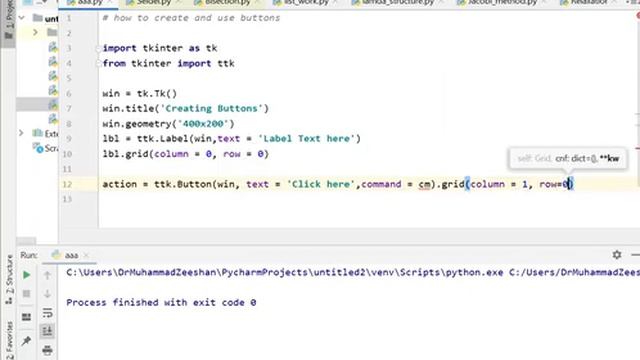Screen dimensions: 640x360
Task: Switch to the Seidel.py editor tab
Action: tap(153, 3)
